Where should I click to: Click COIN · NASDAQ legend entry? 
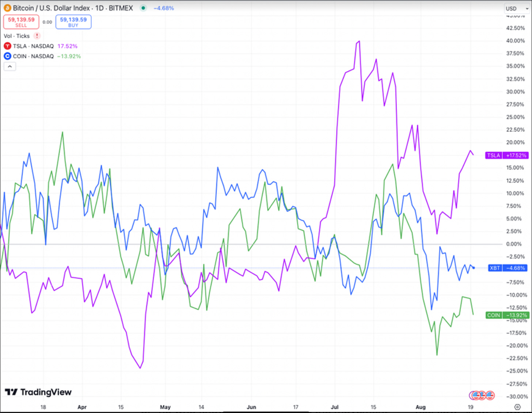coord(33,56)
